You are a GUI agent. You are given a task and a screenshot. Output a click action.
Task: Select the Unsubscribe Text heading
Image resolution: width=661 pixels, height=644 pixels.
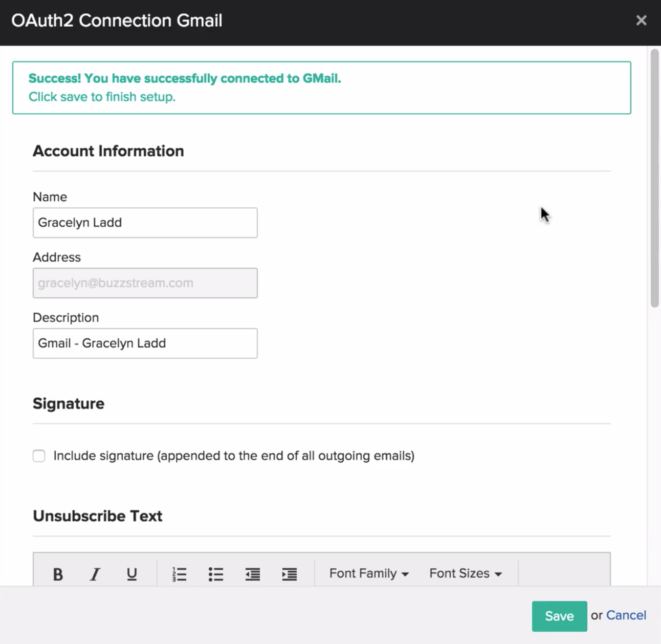[x=98, y=516]
